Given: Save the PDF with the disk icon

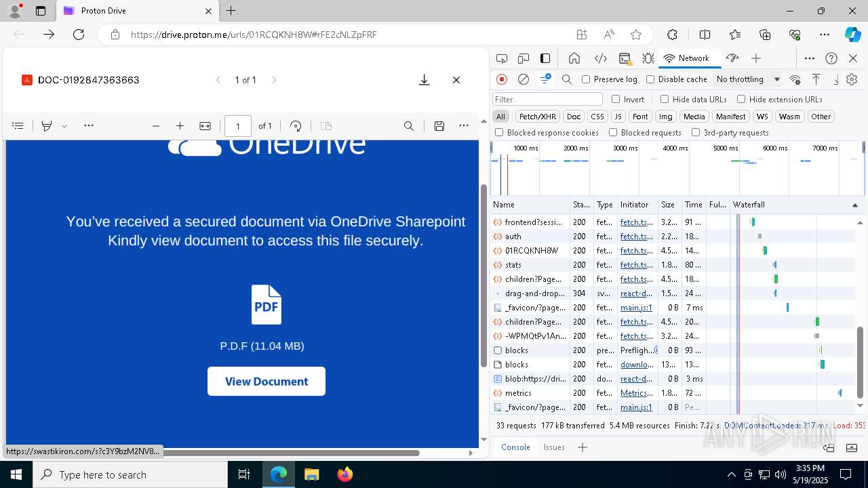Looking at the screenshot, I should click(439, 126).
